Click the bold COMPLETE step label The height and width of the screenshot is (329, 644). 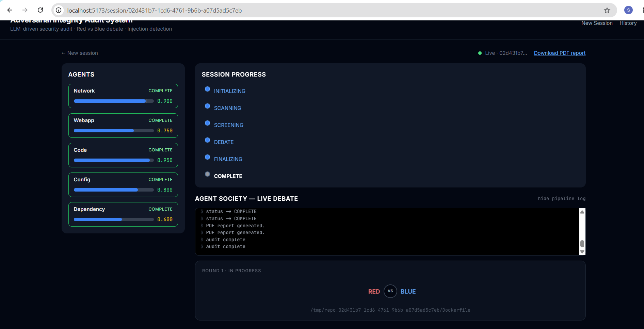[x=228, y=176]
